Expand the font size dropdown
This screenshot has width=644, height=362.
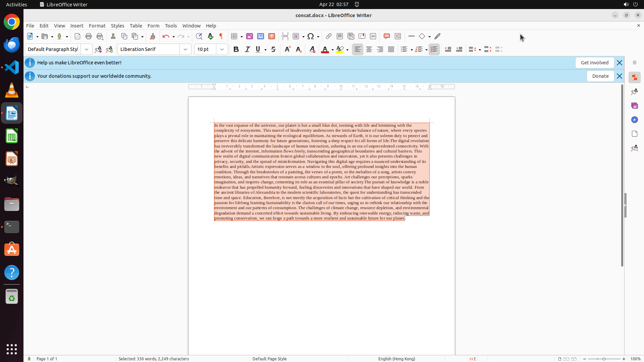222,49
